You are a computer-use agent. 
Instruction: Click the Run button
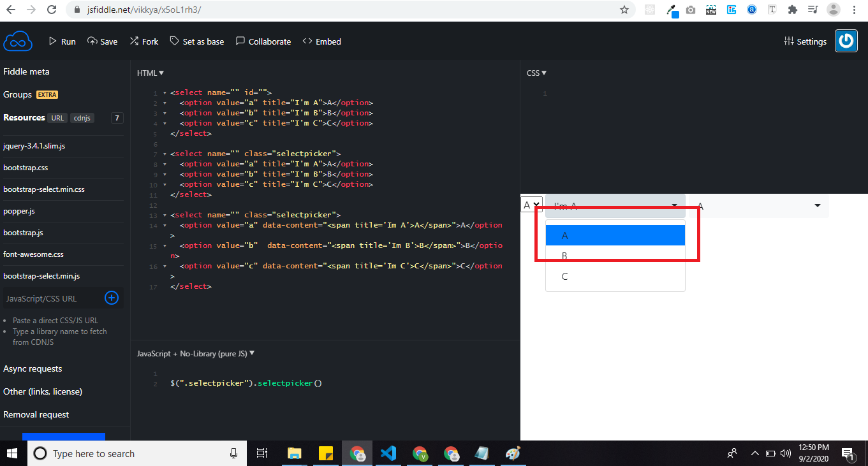[61, 41]
